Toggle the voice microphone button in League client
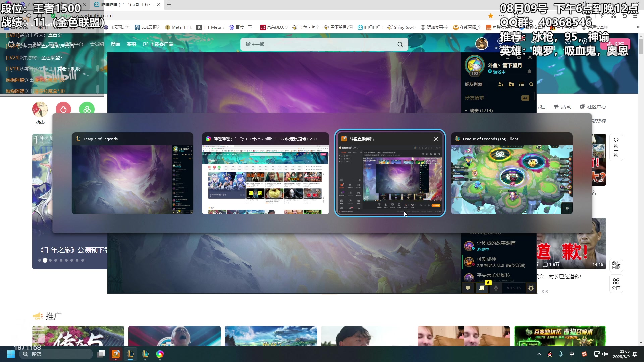644x362 pixels. 496,288
